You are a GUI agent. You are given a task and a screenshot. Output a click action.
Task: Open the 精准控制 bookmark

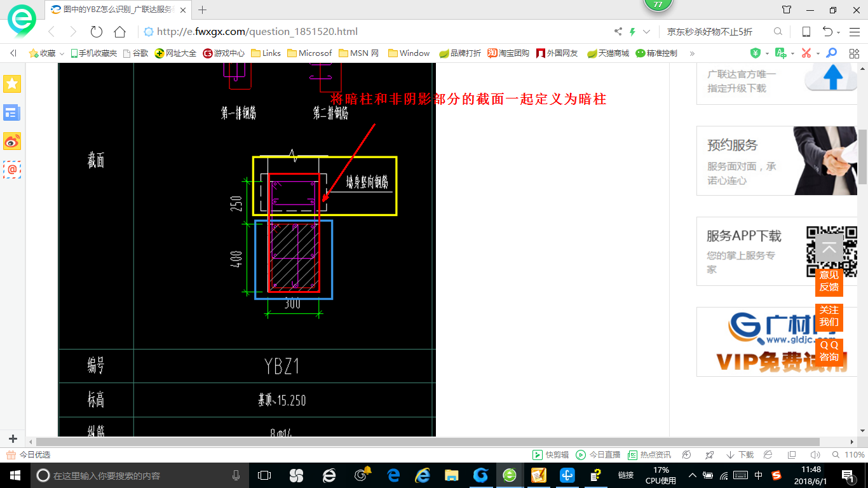656,53
